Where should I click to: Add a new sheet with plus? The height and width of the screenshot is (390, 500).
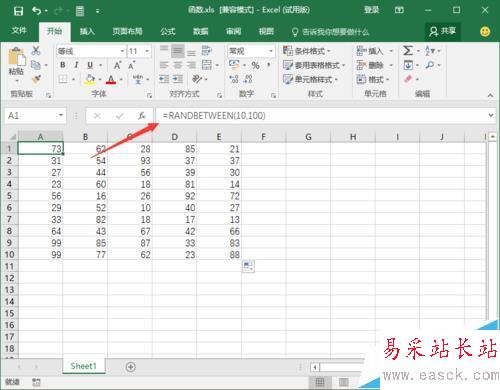131,367
